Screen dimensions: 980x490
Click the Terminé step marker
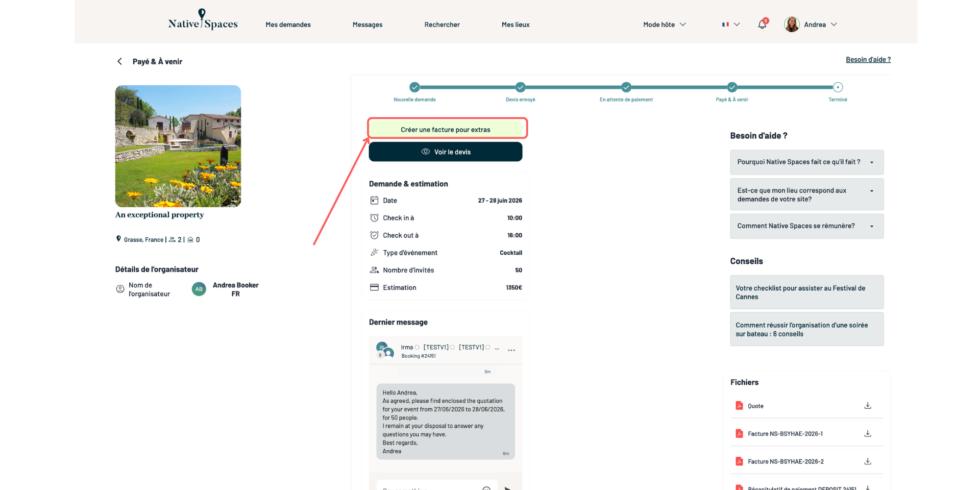point(838,87)
